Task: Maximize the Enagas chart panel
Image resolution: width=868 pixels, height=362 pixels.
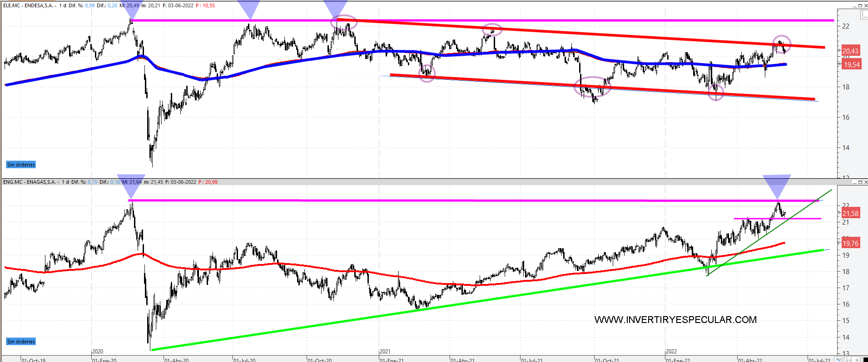Action: [860, 182]
